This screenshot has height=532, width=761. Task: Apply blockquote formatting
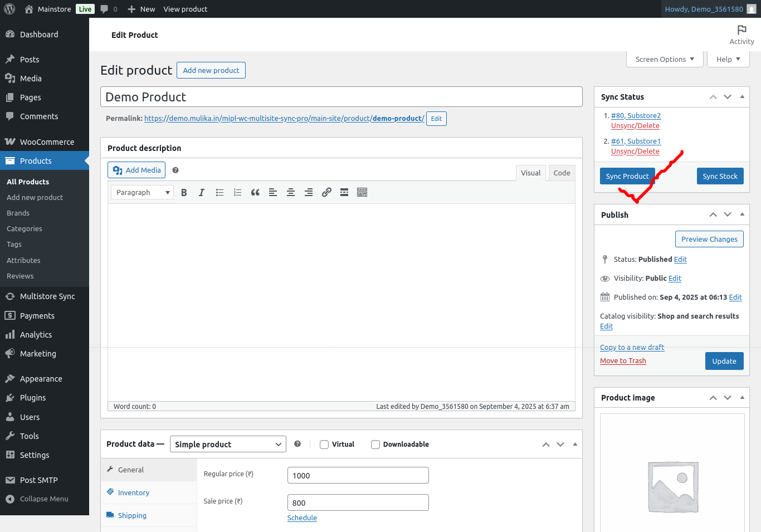(255, 192)
